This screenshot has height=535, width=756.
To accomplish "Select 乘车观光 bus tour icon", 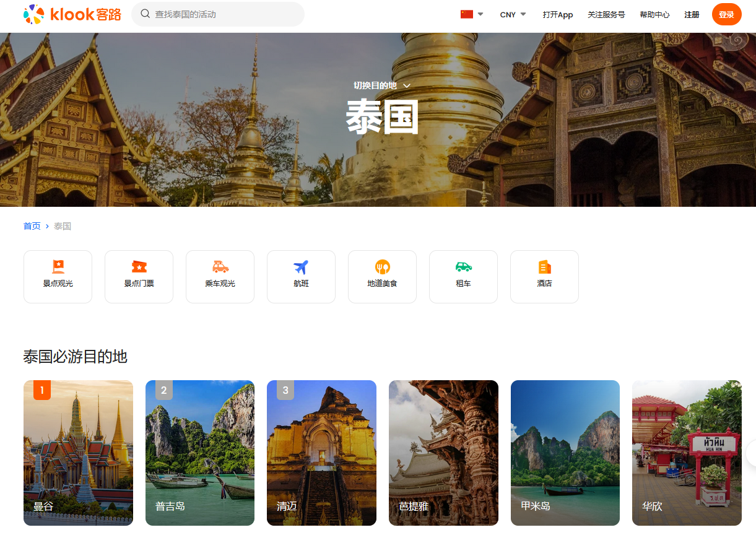I will (220, 267).
